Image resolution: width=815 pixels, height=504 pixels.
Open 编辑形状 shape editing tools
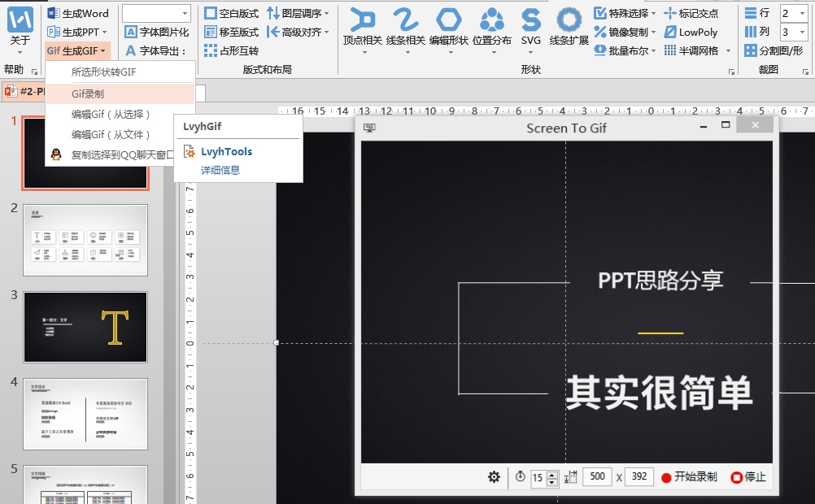tap(449, 29)
